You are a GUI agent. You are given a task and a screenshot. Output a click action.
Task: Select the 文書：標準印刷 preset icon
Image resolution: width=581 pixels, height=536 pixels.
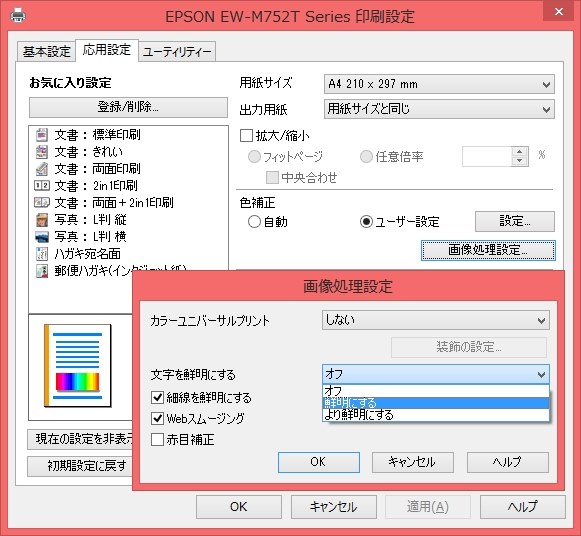[x=42, y=134]
